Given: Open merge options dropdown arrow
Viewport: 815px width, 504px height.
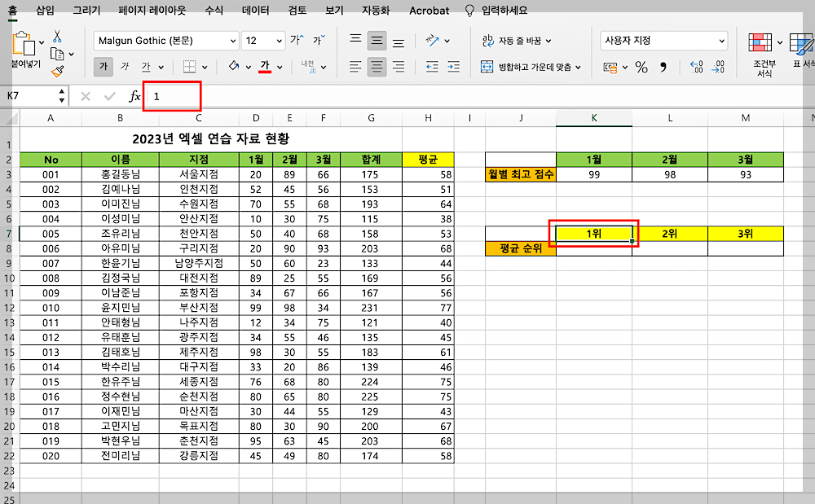Looking at the screenshot, I should 578,67.
